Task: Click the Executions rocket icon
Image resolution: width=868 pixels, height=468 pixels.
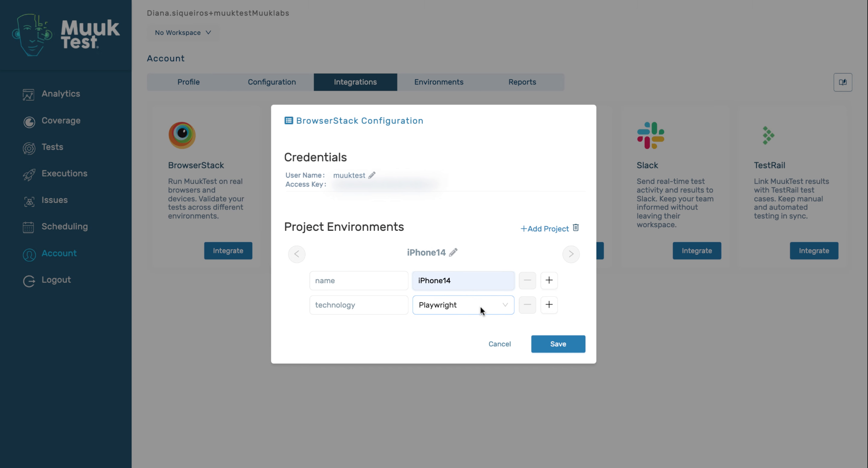Action: 29,175
